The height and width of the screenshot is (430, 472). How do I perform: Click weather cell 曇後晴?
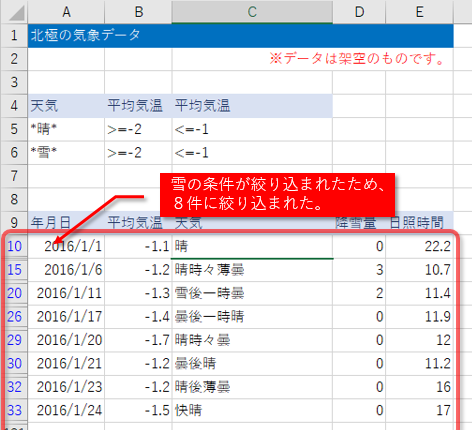252,363
